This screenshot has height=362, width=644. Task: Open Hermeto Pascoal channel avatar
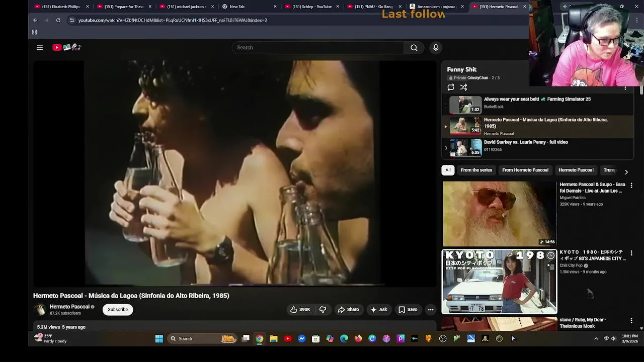[39, 310]
